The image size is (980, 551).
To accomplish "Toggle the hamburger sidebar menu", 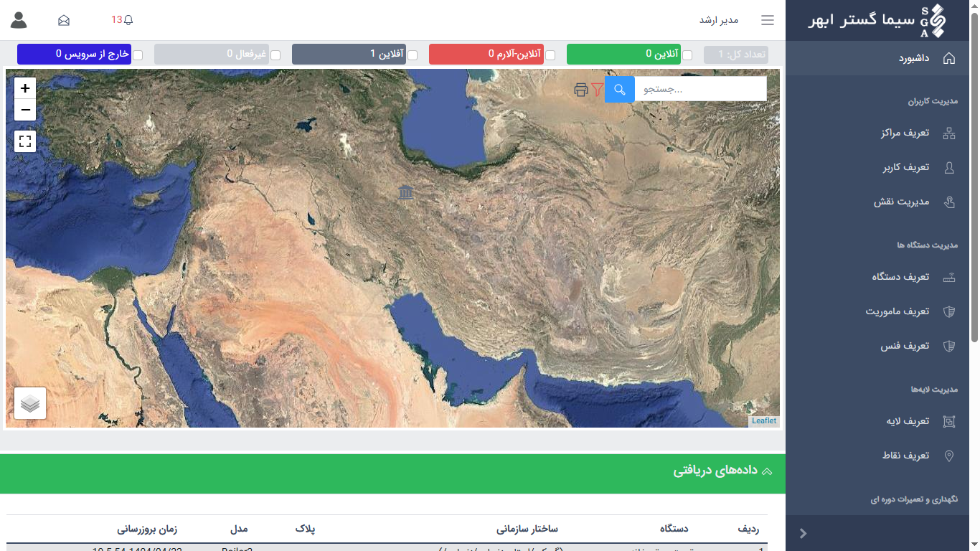I will 768,20.
